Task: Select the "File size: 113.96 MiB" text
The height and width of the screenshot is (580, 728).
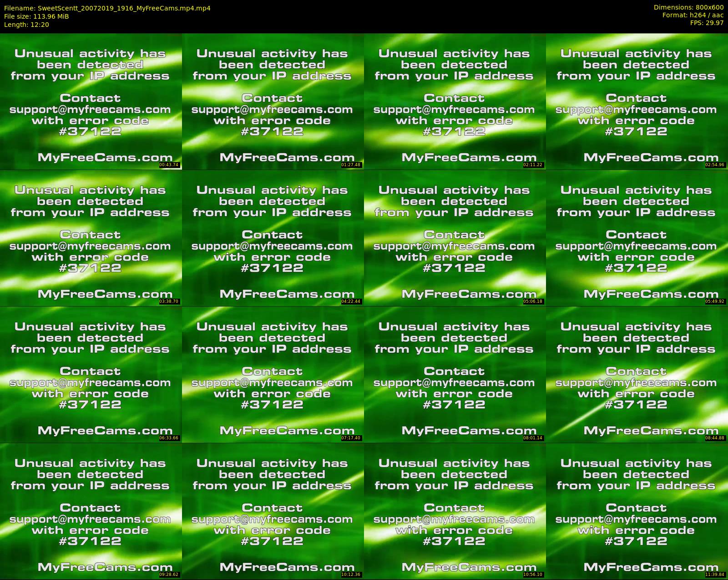Action: pos(36,16)
